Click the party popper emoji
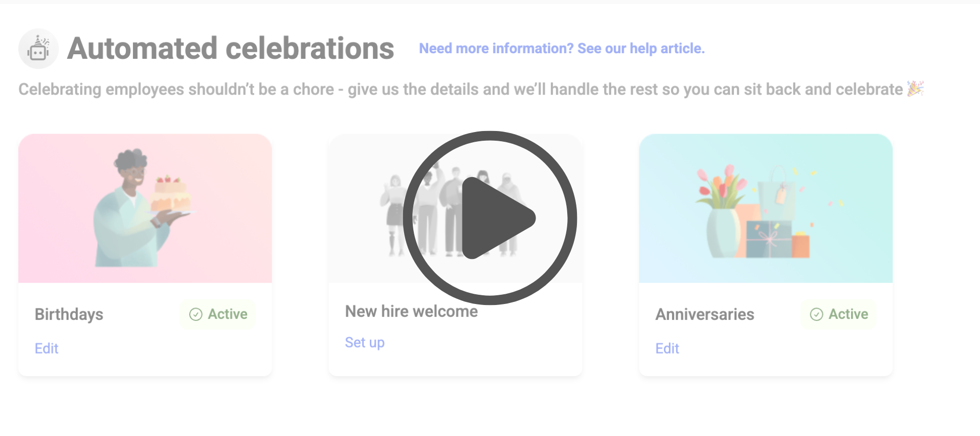 pos(915,89)
